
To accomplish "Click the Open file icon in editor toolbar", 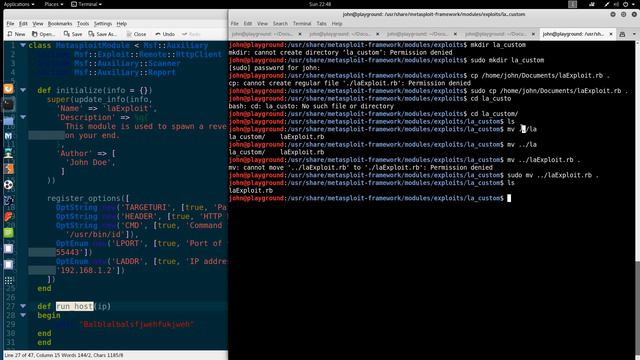I will point(35,34).
